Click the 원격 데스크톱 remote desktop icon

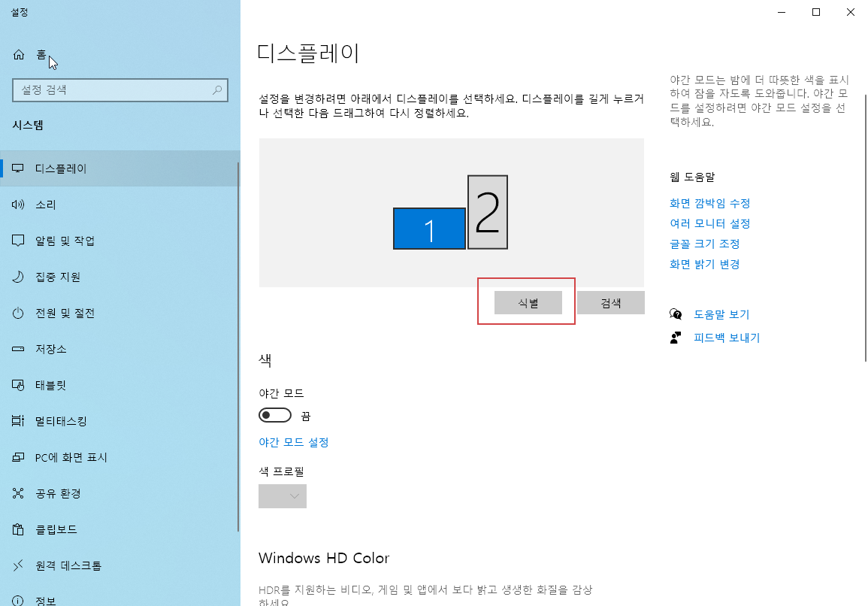tap(18, 565)
